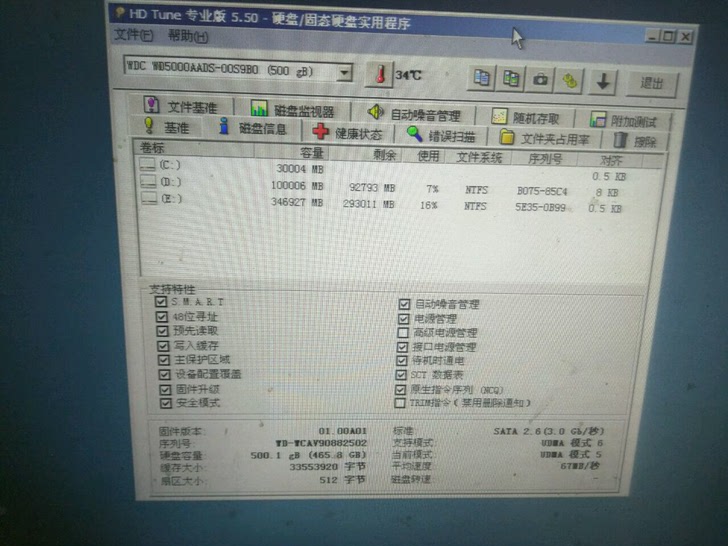Image resolution: width=728 pixels, height=546 pixels.
Task: Click the 序列号 column header
Action: (x=544, y=159)
